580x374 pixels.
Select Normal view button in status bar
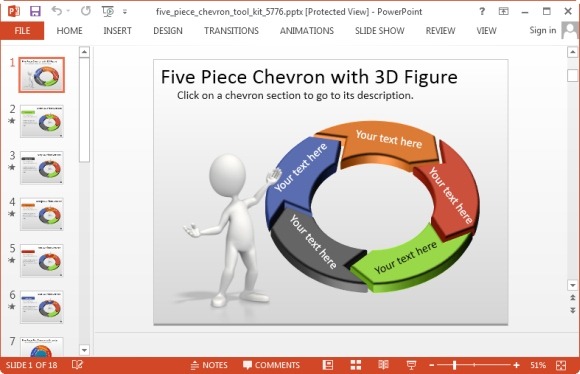328,365
